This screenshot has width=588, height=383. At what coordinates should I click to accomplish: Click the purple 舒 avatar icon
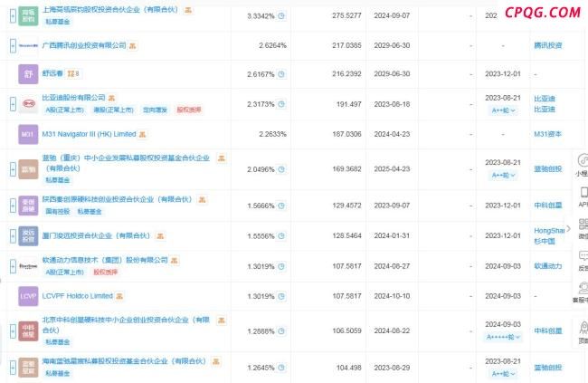(x=28, y=74)
